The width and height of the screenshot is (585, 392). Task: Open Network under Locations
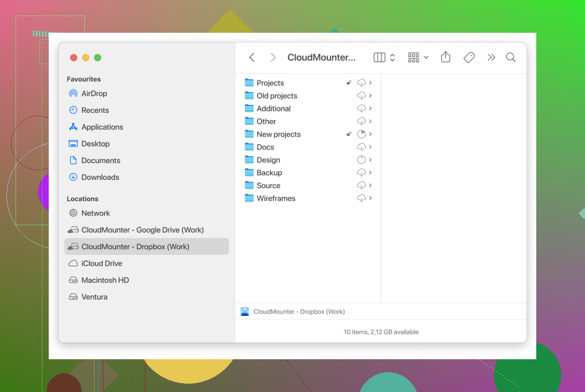[147, 213]
